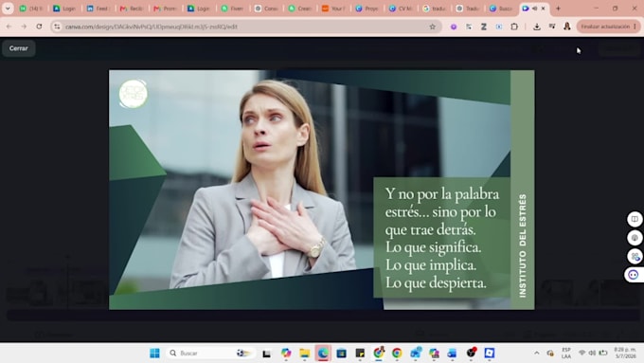Open Sticky Notes from the taskbar
Image resolution: width=644 pixels, height=363 pixels.
pyautogui.click(x=360, y=354)
